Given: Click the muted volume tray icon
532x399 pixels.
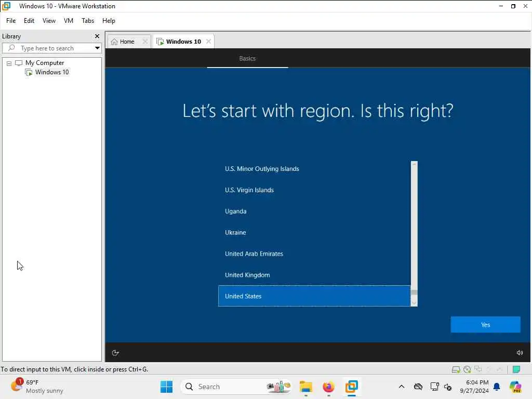Looking at the screenshot, I should click(x=448, y=387).
